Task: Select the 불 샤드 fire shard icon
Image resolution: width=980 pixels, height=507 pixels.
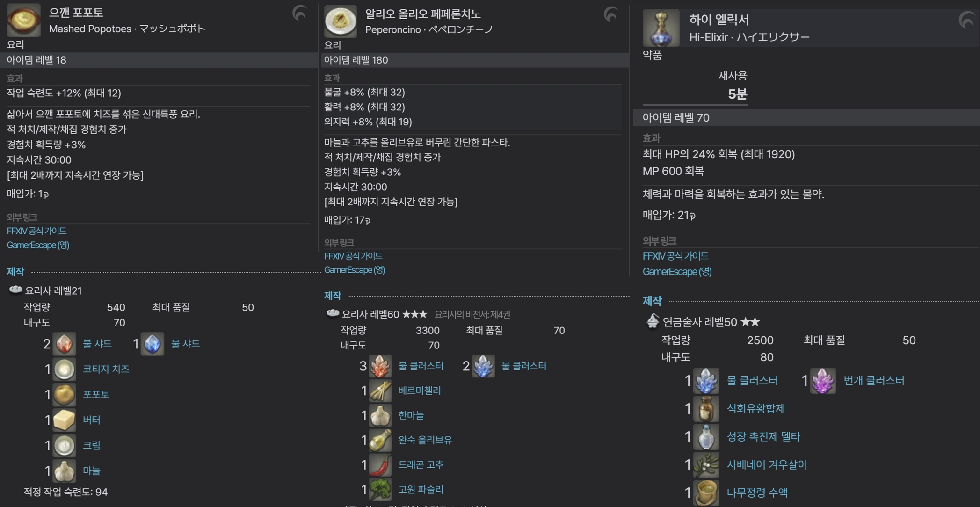Action: 64,344
